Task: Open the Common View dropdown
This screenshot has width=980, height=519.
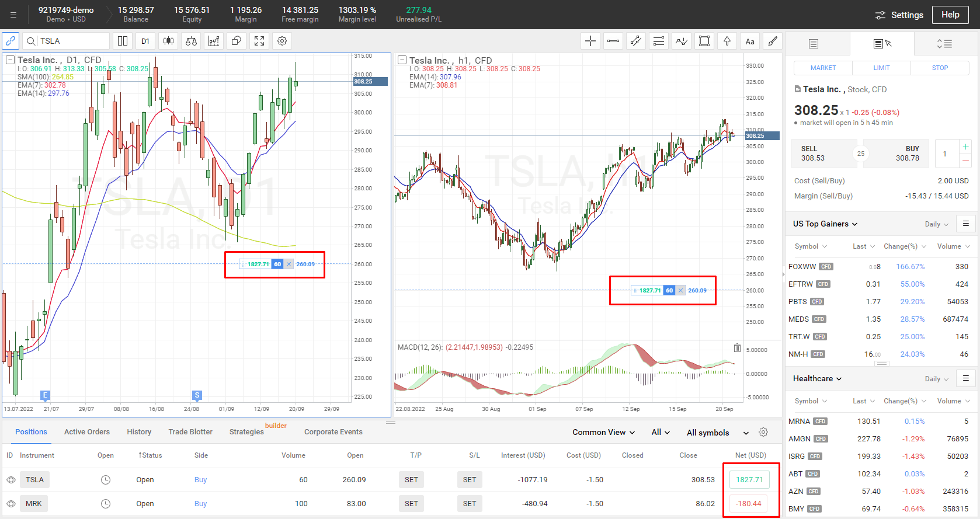Action: 603,432
